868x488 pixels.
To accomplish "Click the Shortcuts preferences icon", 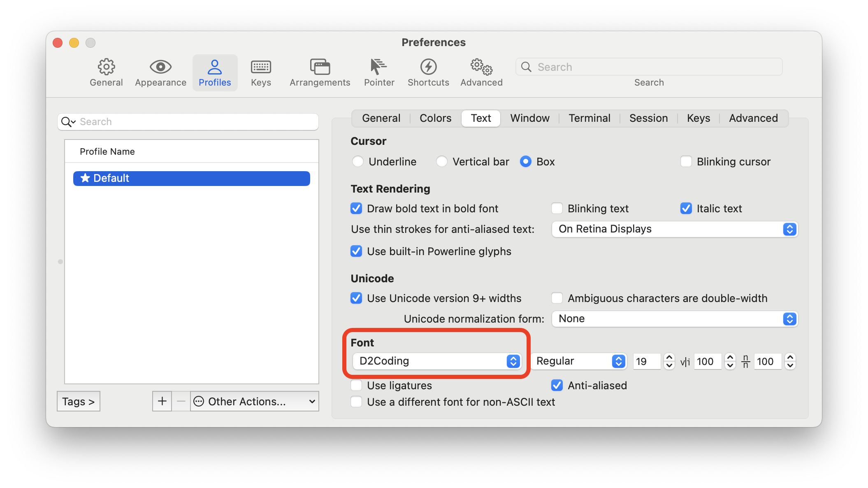I will coord(428,72).
